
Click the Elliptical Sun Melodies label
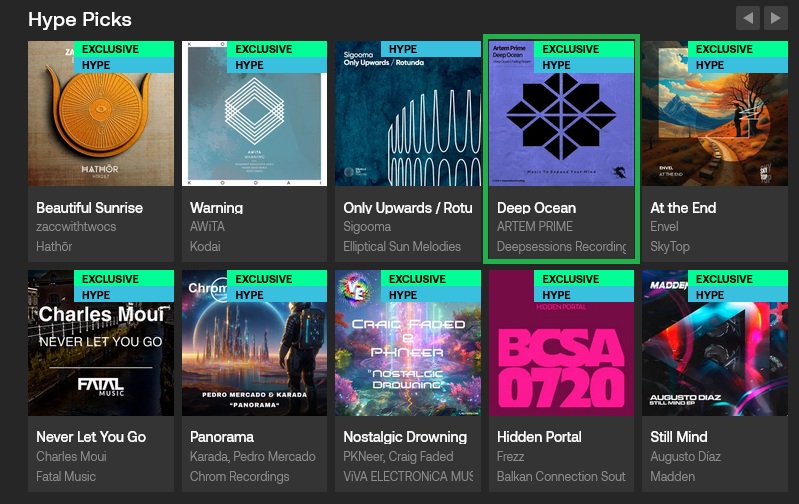(402, 246)
